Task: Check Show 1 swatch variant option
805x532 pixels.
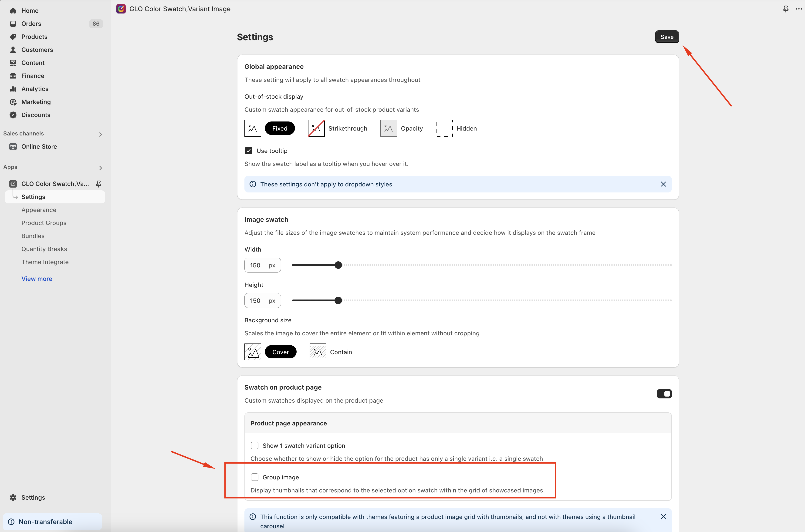Action: 254,445
